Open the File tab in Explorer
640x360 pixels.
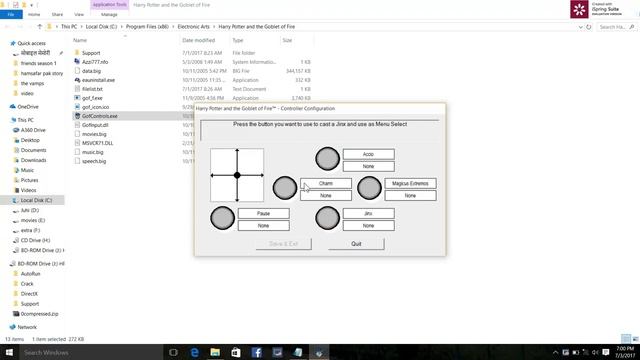(x=11, y=14)
